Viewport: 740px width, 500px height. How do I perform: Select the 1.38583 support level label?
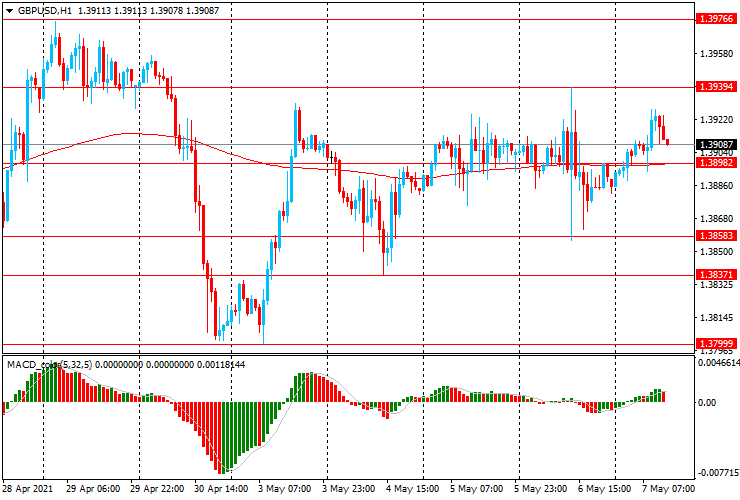pyautogui.click(x=716, y=236)
